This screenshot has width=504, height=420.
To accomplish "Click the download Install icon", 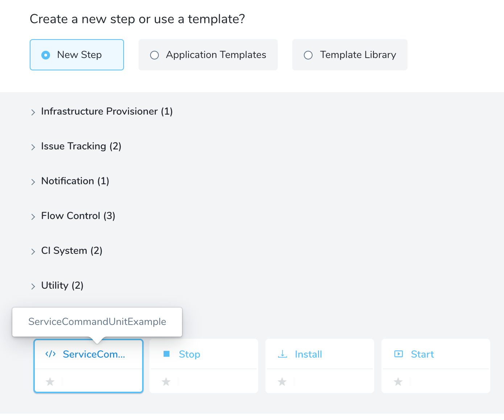I will pyautogui.click(x=282, y=354).
